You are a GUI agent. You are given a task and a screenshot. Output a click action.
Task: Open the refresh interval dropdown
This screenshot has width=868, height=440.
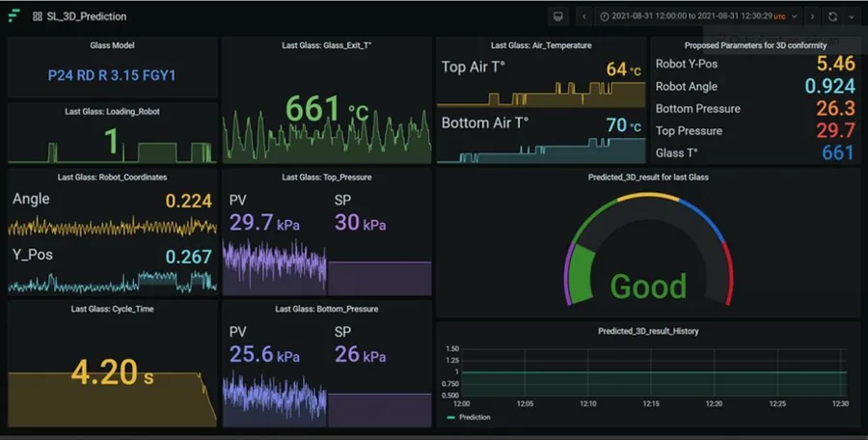(x=852, y=16)
